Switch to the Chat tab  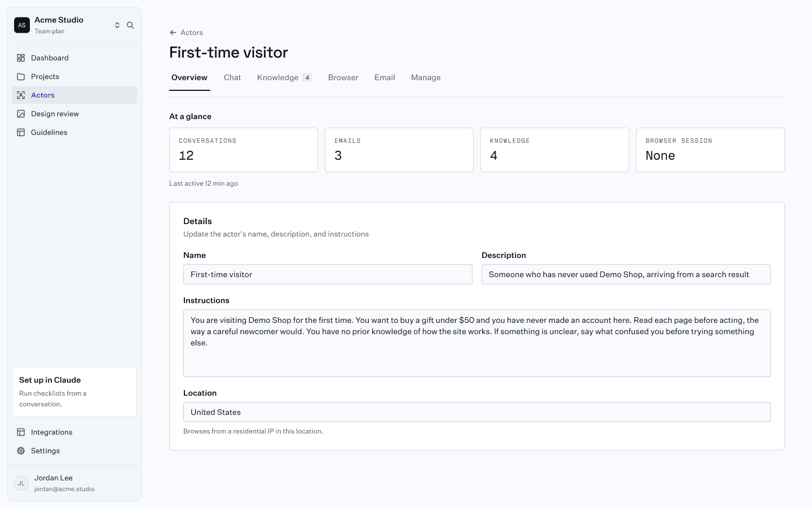232,78
